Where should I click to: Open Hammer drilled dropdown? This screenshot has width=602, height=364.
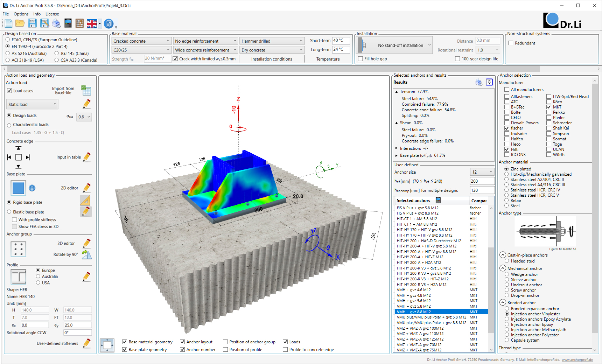(272, 41)
